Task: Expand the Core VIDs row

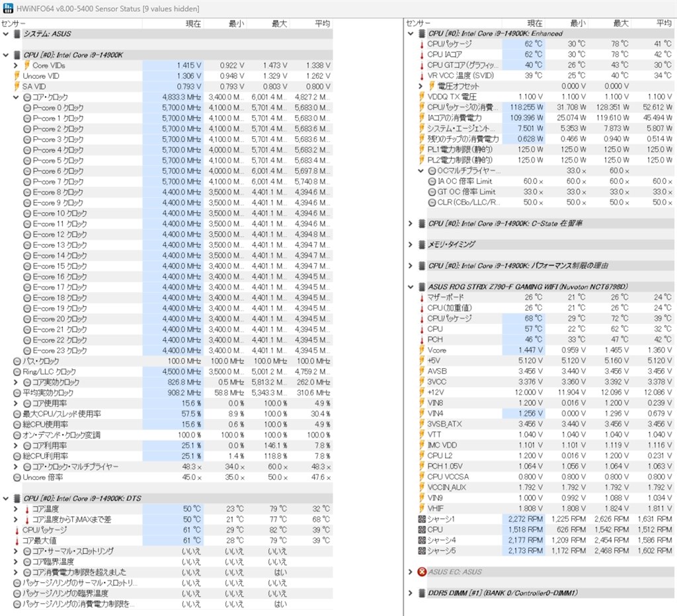Action: click(16, 65)
